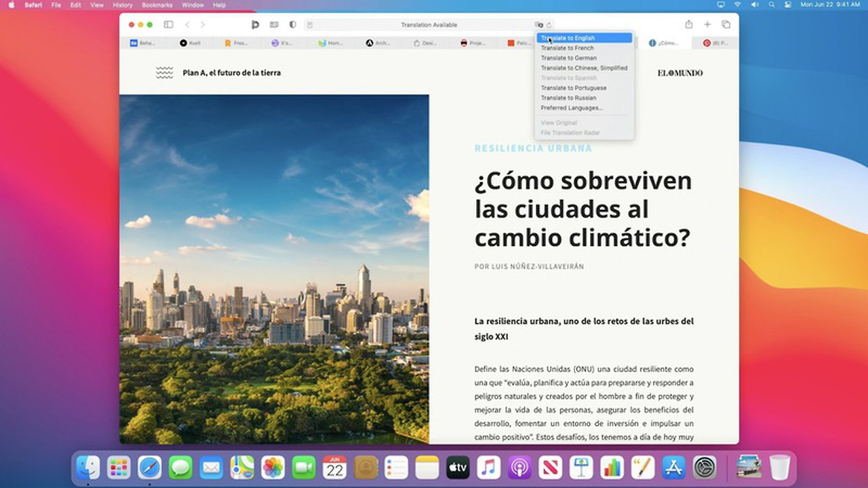Open the Share button in Safari toolbar
Screen dimensions: 868x488
click(689, 25)
